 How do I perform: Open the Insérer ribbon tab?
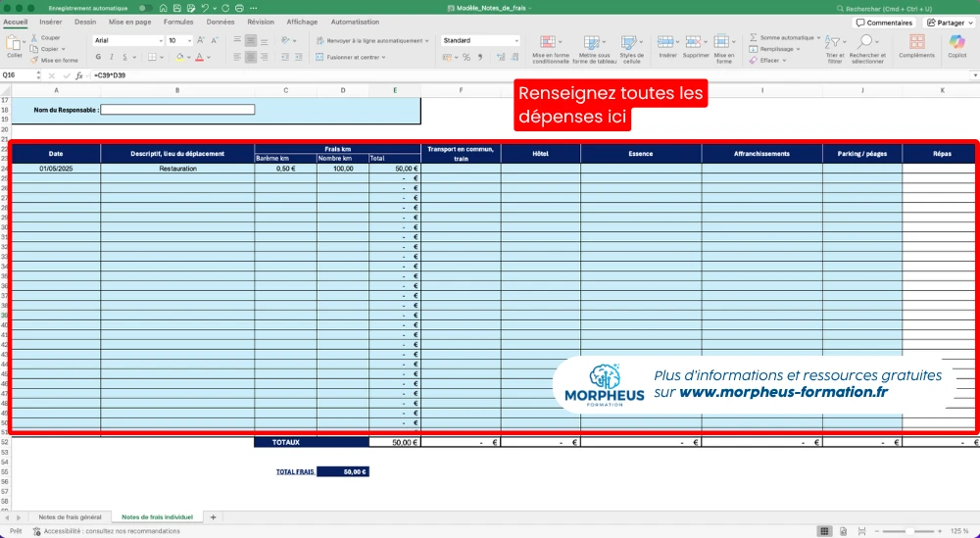pos(51,22)
